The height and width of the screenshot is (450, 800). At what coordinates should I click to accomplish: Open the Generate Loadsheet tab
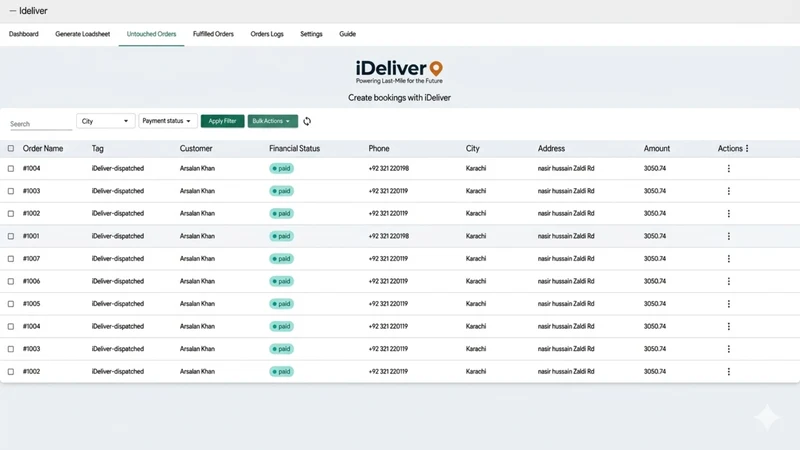[x=83, y=34]
